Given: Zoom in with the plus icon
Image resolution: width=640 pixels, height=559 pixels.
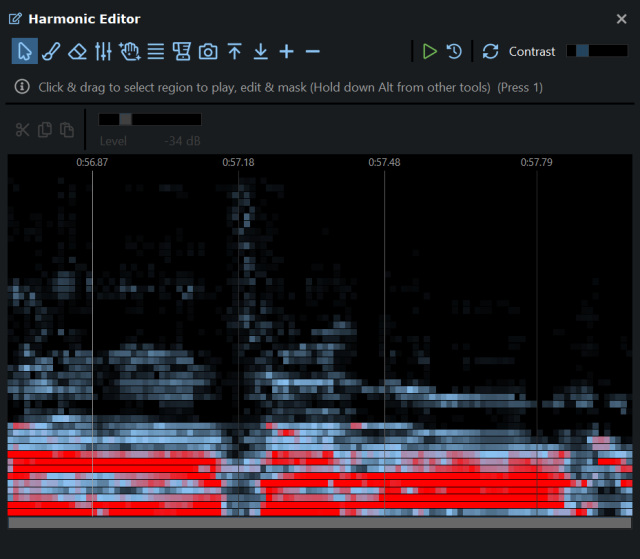Looking at the screenshot, I should click(x=287, y=51).
